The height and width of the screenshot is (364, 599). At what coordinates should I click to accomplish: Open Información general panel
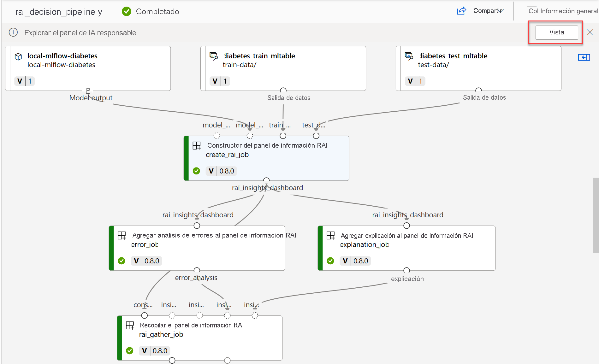coord(563,11)
